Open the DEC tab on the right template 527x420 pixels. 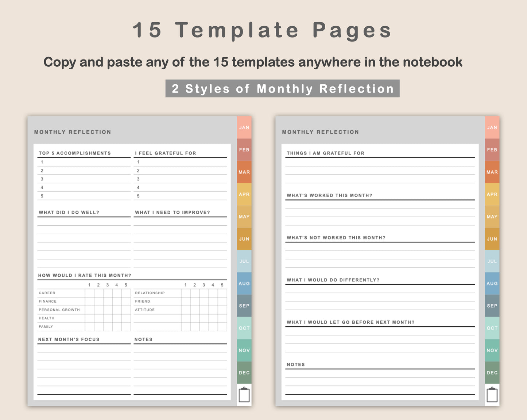pyautogui.click(x=492, y=373)
